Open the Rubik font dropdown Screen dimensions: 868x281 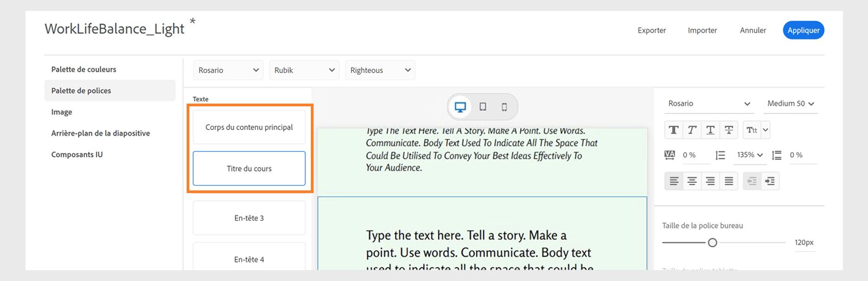pos(304,71)
